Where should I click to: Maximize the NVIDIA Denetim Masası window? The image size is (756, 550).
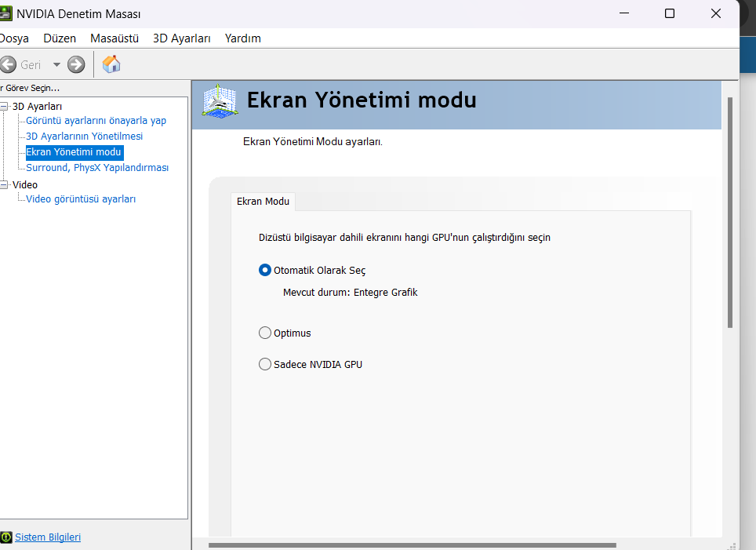pos(670,13)
